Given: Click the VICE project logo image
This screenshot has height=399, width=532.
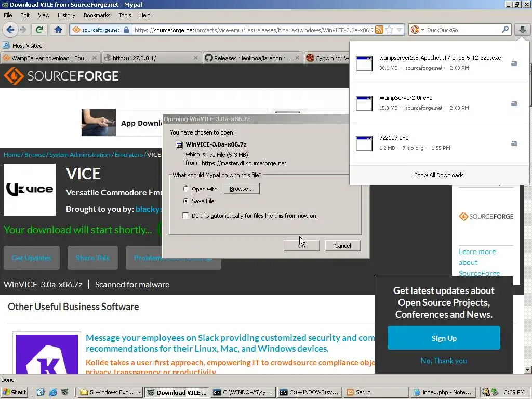Looking at the screenshot, I should [x=30, y=189].
